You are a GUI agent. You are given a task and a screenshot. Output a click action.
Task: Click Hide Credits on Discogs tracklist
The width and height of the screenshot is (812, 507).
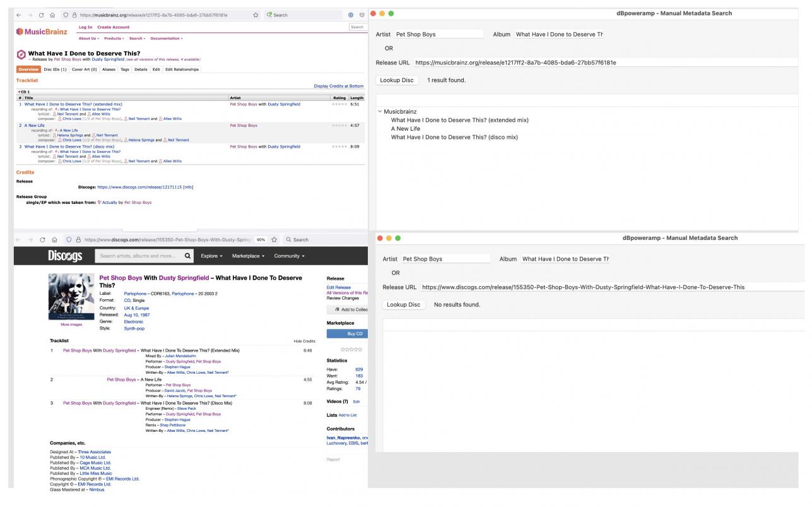[304, 341]
